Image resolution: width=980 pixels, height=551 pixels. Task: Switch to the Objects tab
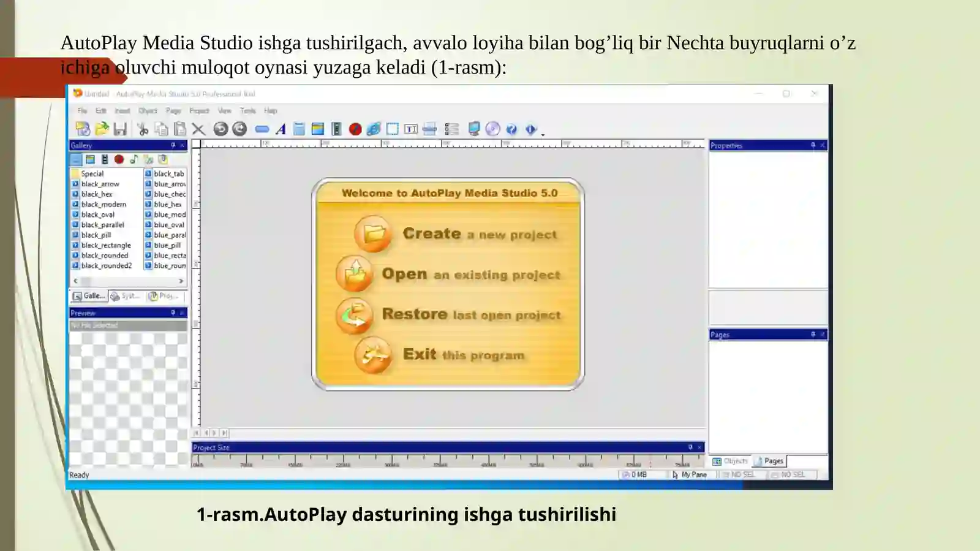pos(730,461)
